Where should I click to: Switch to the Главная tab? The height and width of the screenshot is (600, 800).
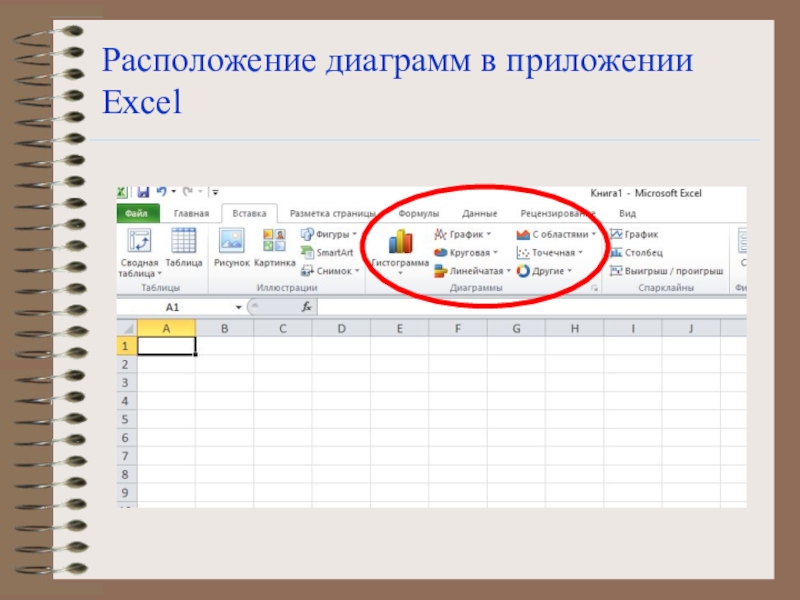pos(191,213)
